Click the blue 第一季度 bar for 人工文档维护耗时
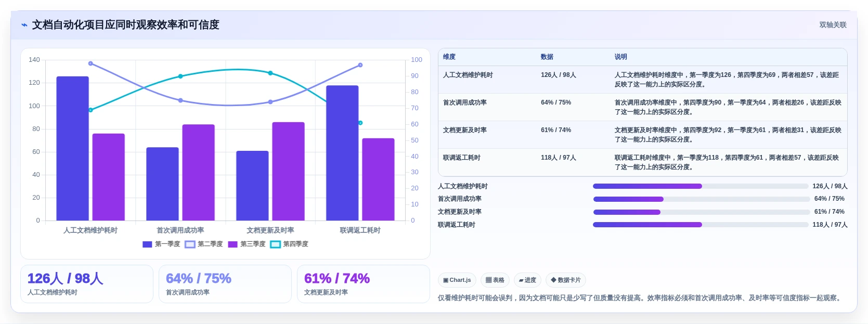868x324 pixels. pyautogui.click(x=73, y=148)
